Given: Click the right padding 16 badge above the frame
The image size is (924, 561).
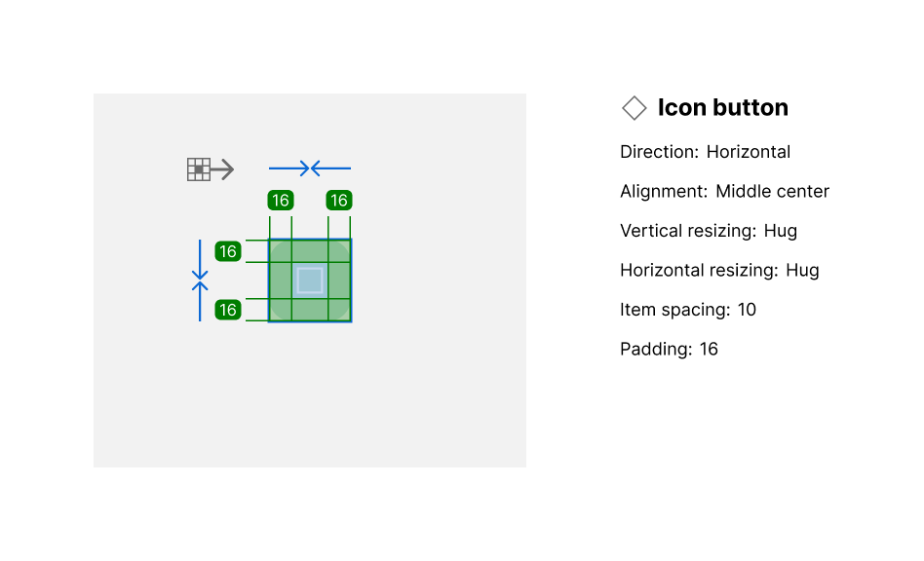Looking at the screenshot, I should tap(338, 201).
